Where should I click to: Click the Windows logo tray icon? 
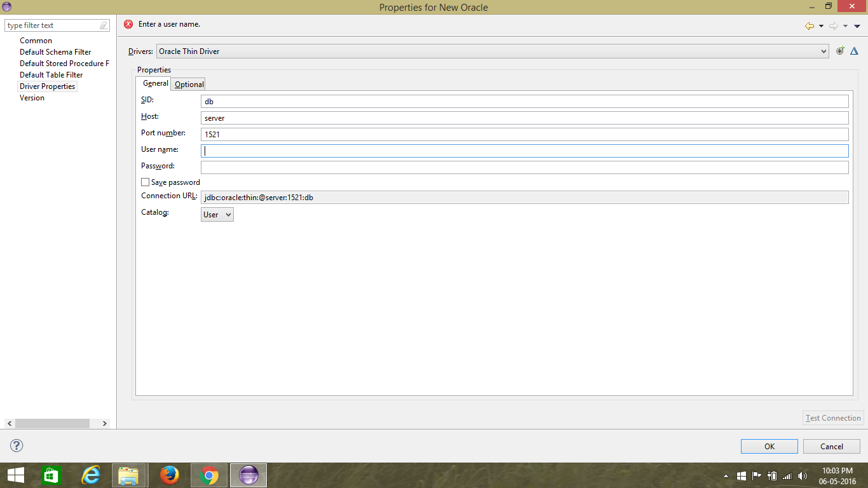(742, 475)
